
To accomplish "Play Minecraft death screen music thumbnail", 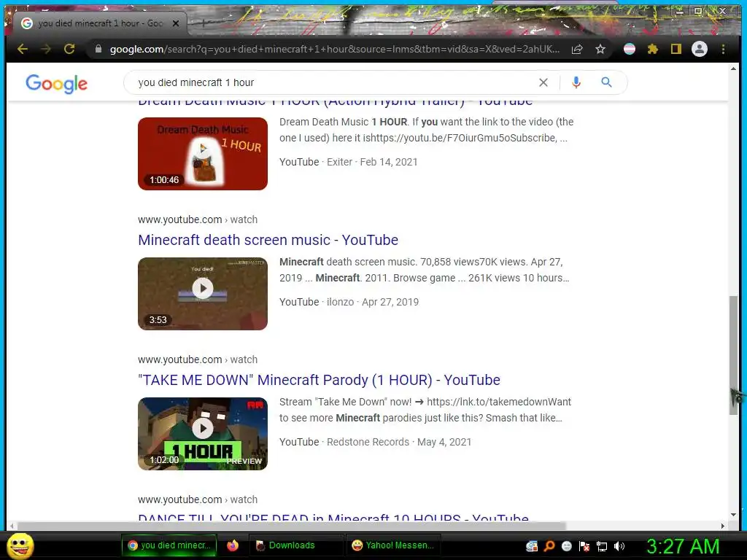I will point(203,293).
